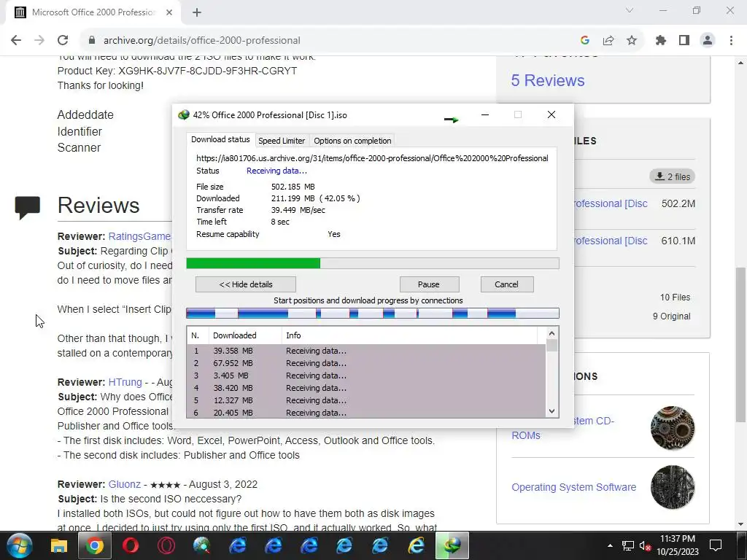This screenshot has height=560, width=747.
Task: Open reviewer HTrung profile link
Action: (125, 382)
